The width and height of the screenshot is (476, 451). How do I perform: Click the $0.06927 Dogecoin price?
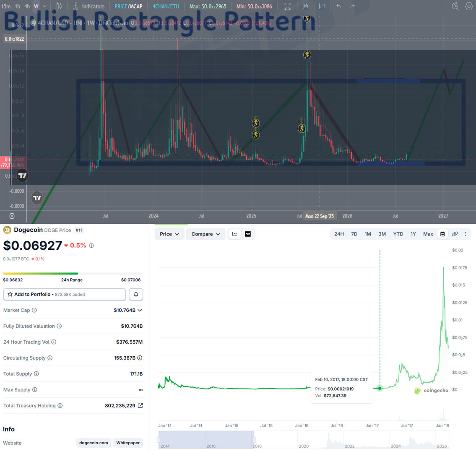point(33,246)
